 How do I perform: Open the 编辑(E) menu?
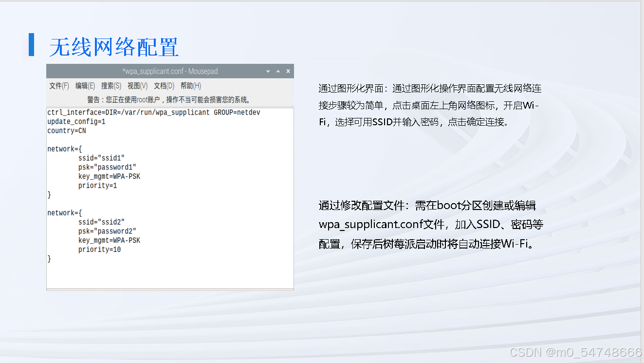coord(85,86)
